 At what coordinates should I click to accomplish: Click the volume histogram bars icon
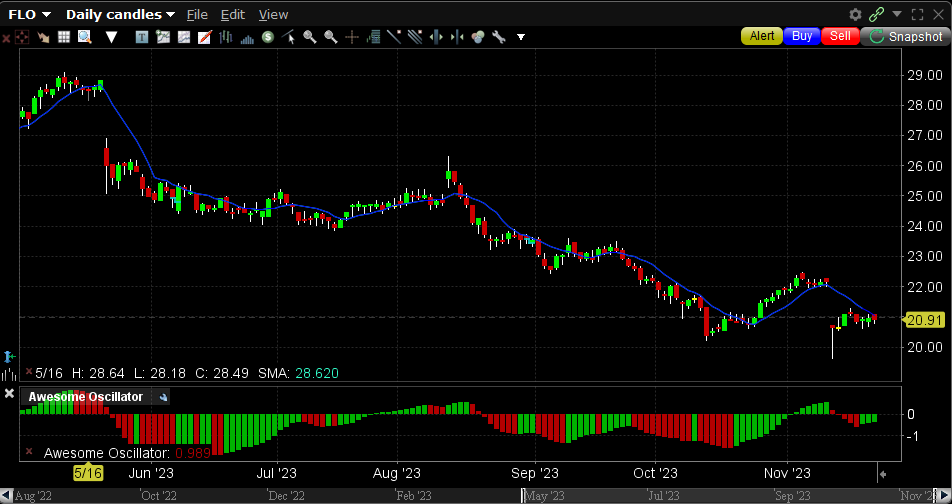[247, 37]
